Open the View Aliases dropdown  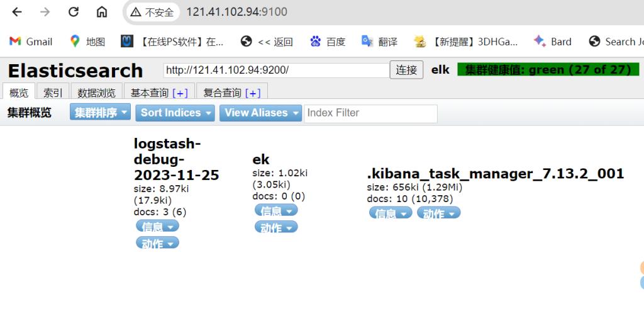[x=261, y=113]
